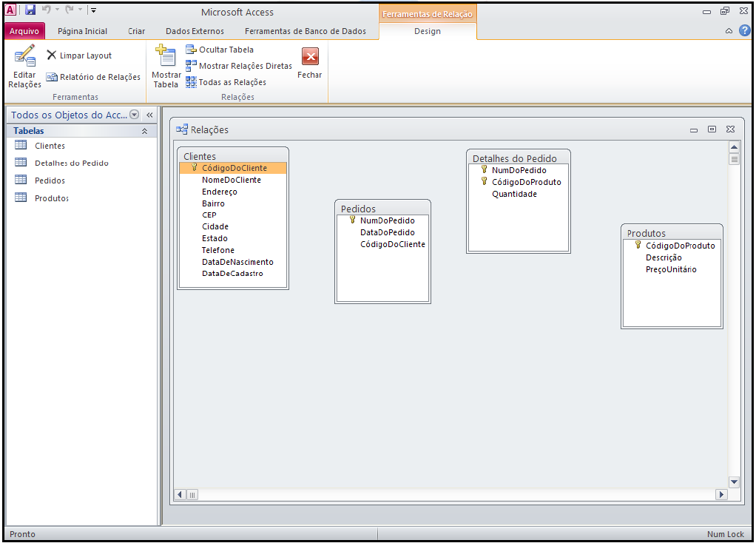Viewport: 756px width, 543px height.
Task: Open the Customize Quick Access Toolbar dropdown
Action: (94, 10)
